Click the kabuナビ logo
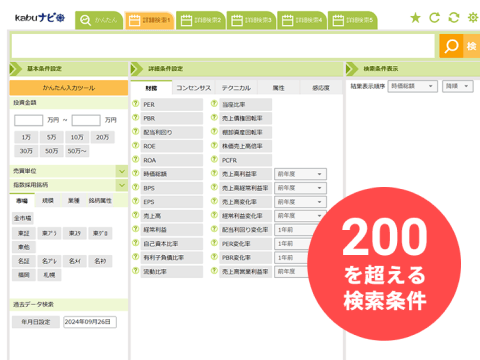 click(40, 18)
